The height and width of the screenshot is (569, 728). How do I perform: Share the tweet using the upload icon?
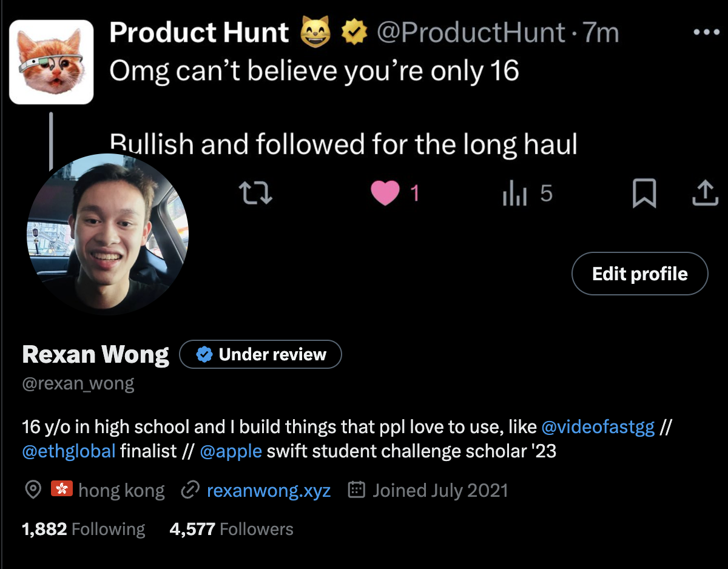click(704, 194)
